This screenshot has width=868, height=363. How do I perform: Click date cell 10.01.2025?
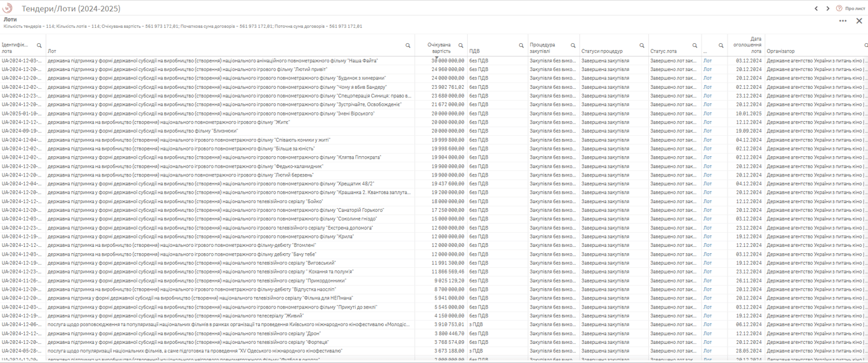click(749, 114)
